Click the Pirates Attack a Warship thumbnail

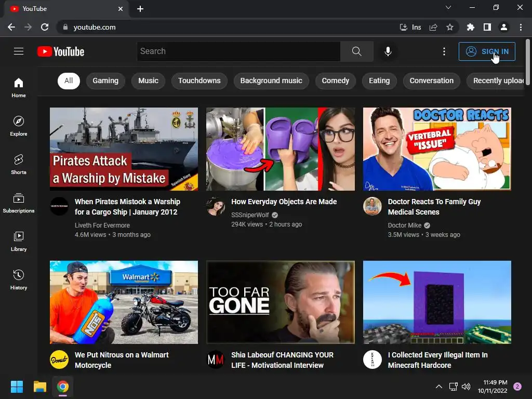[124, 149]
